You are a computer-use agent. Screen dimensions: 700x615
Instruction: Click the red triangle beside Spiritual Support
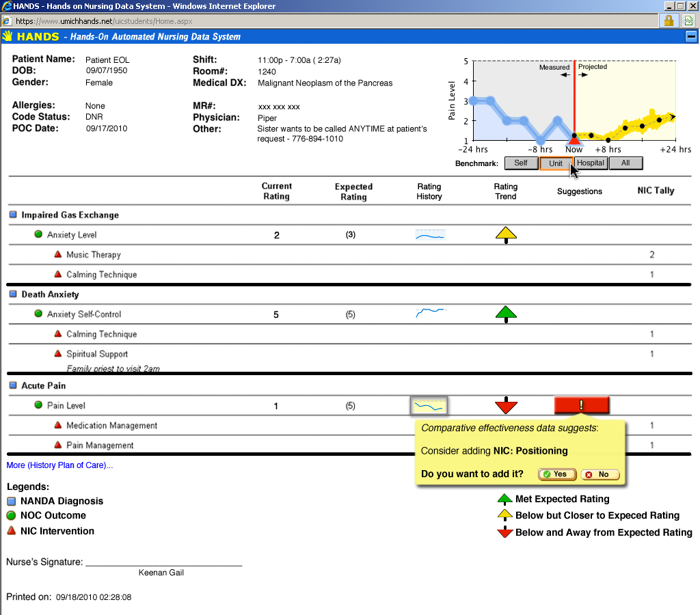(57, 353)
